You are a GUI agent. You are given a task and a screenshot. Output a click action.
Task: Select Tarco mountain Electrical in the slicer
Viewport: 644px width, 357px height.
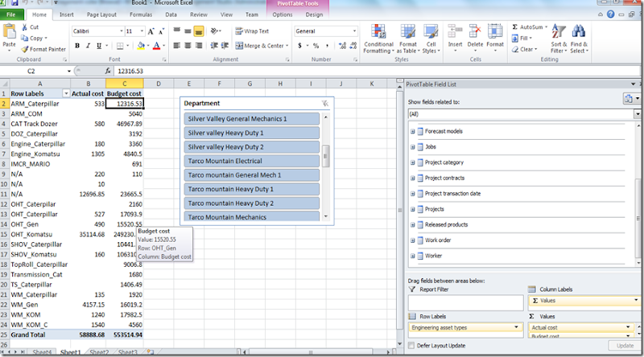(252, 161)
